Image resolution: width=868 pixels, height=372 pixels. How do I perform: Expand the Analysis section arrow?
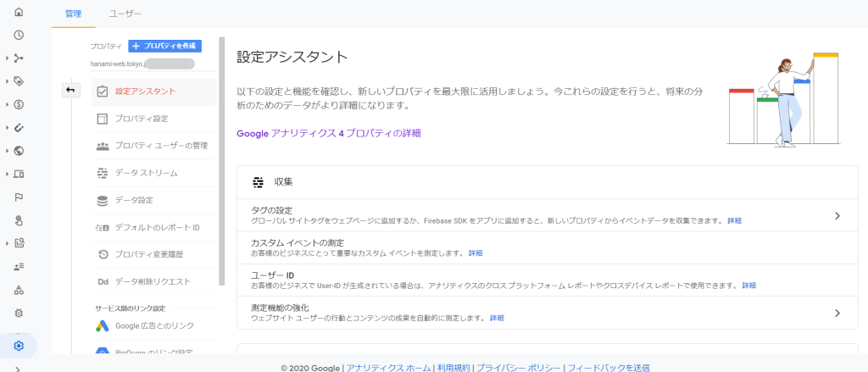click(7, 243)
